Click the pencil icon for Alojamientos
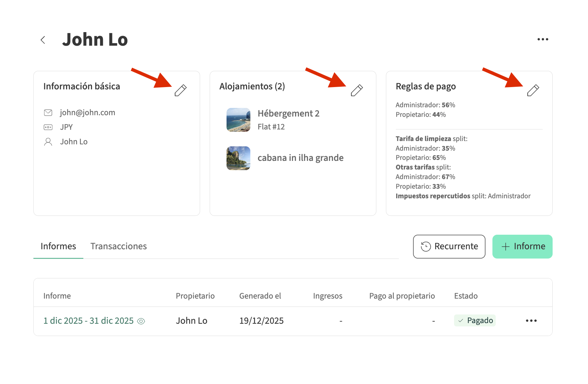 pos(357,90)
